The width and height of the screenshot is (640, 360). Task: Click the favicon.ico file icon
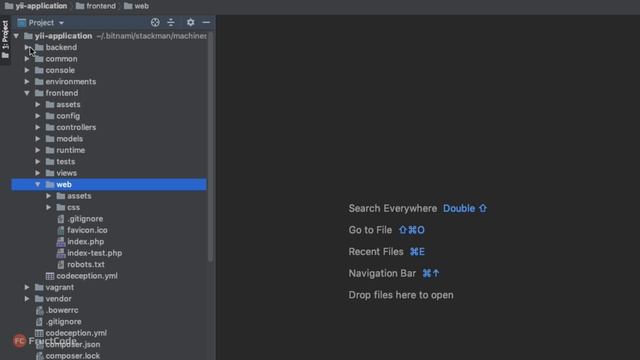point(61,230)
